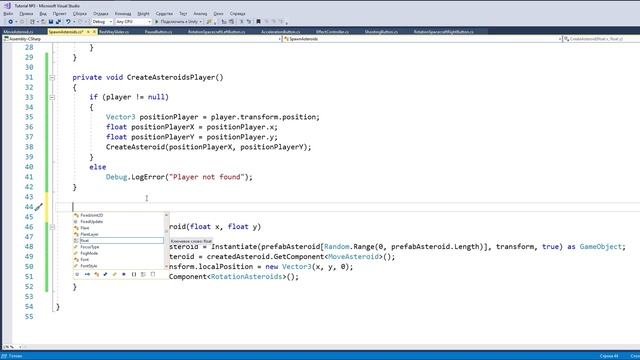Viewport: 640px width, 360px height.
Task: Open the Any CPU platform dropdown
Action: pos(133,22)
